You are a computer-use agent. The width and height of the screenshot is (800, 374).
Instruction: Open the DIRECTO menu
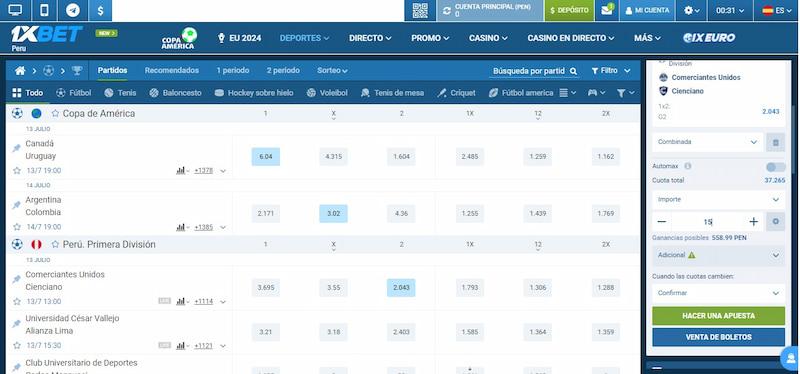click(x=370, y=38)
